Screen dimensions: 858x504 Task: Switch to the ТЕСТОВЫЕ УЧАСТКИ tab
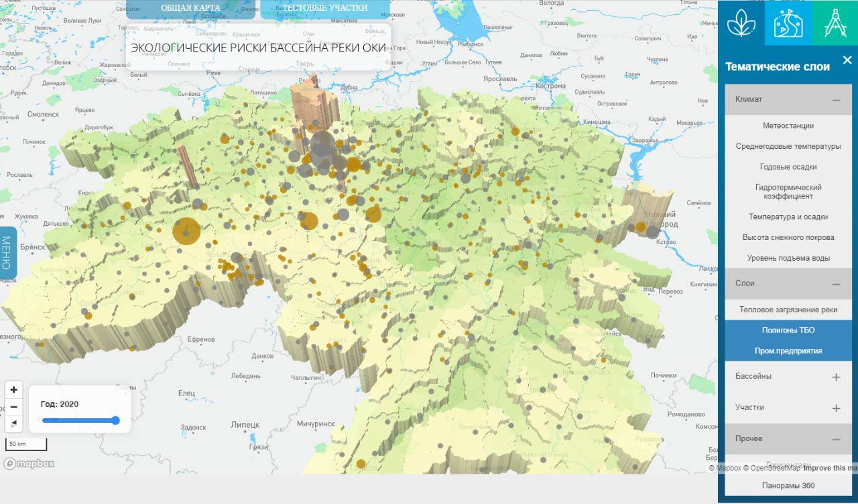point(325,8)
